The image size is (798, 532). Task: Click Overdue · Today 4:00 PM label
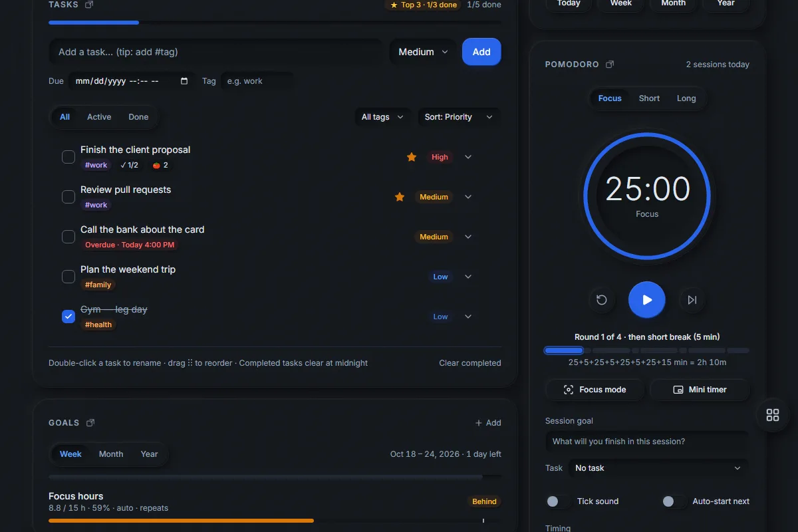[x=130, y=245]
